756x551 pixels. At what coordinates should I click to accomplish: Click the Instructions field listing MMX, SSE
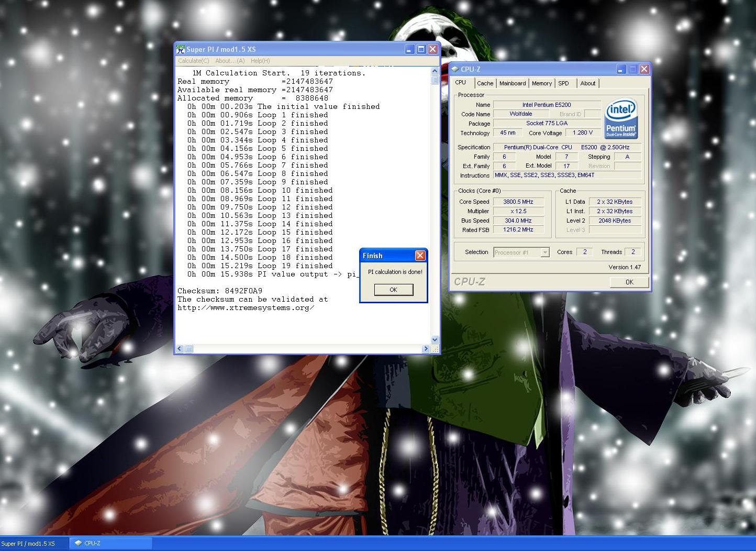(567, 175)
